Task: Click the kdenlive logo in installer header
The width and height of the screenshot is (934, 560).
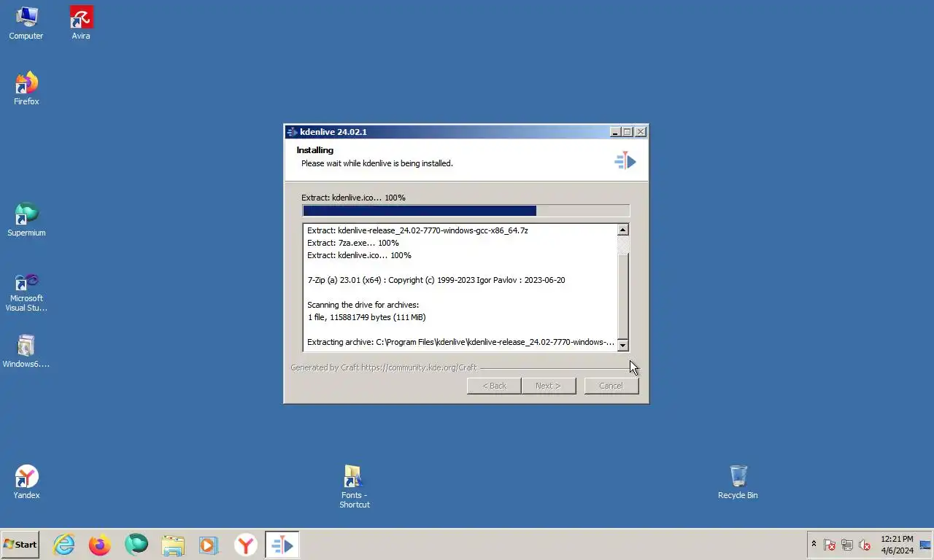Action: click(x=625, y=160)
